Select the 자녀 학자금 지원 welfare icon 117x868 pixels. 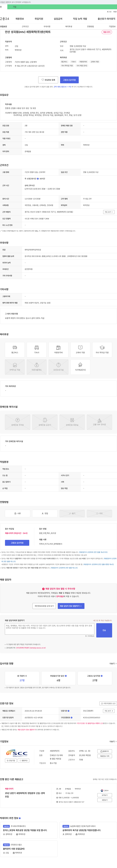102,349
